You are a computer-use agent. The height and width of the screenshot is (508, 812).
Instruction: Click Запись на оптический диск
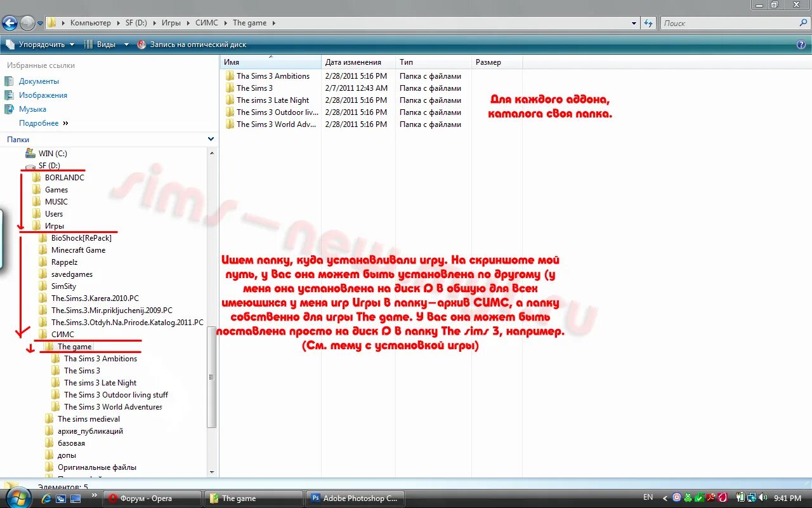(192, 44)
